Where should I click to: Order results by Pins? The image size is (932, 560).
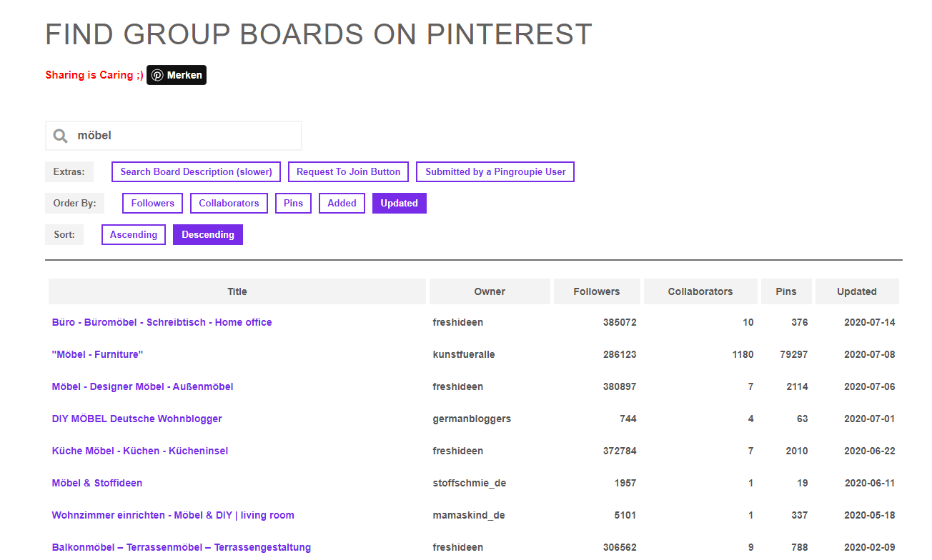293,203
